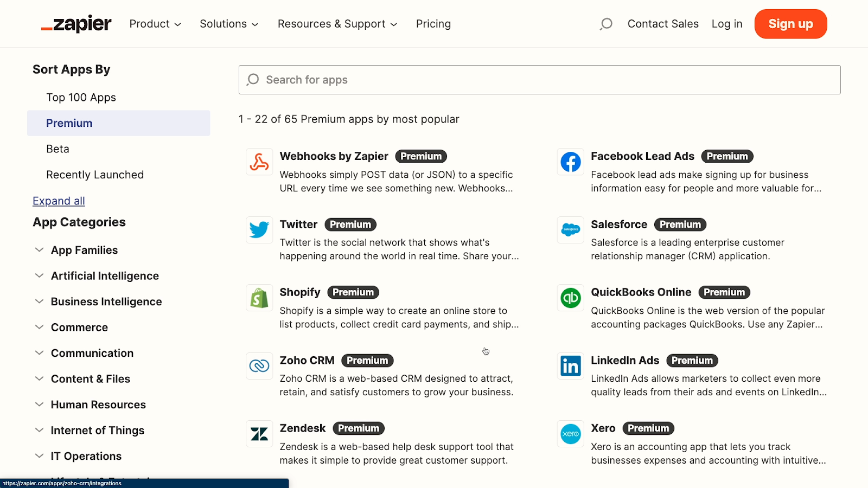Click the Salesforce cloud icon
Image resolution: width=868 pixels, height=488 pixels.
coord(571,230)
